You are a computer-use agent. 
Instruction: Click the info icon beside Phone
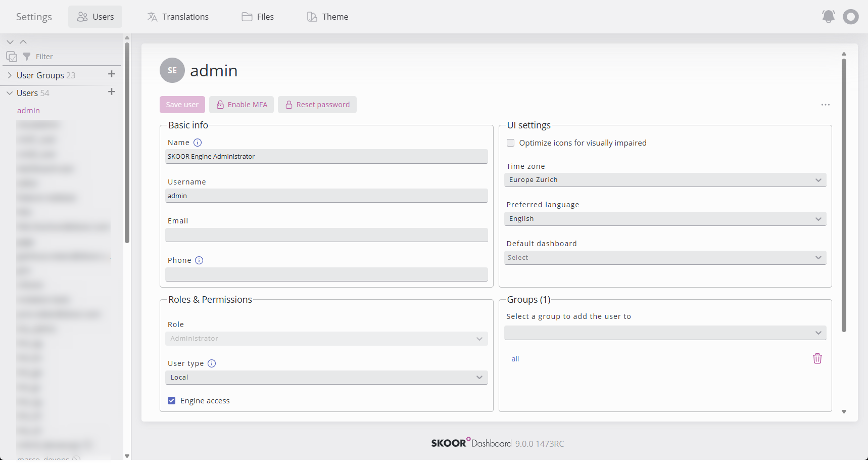(x=199, y=260)
